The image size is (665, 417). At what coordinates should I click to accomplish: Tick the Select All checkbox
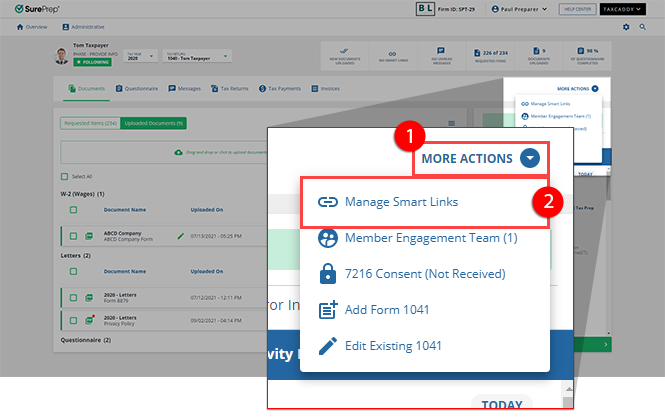[x=64, y=176]
